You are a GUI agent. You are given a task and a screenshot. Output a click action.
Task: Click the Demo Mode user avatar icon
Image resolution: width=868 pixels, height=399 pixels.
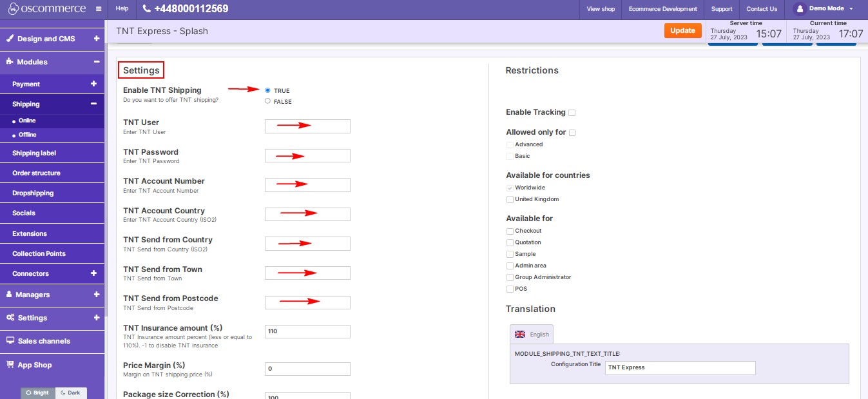coord(800,9)
